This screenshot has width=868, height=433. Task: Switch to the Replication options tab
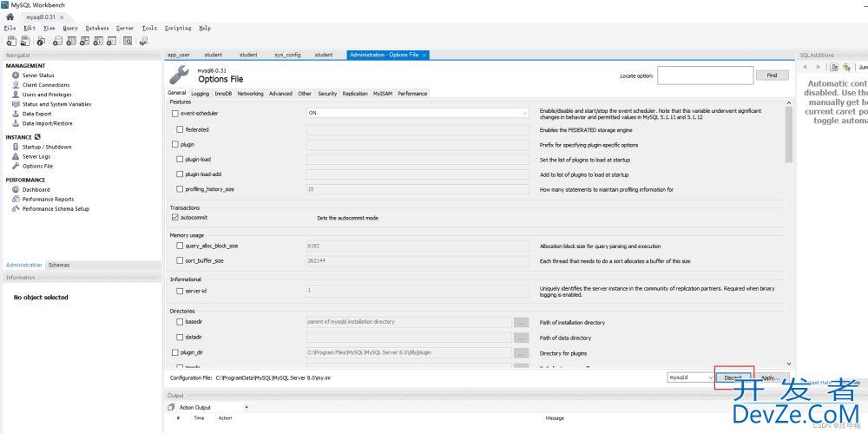(x=355, y=94)
